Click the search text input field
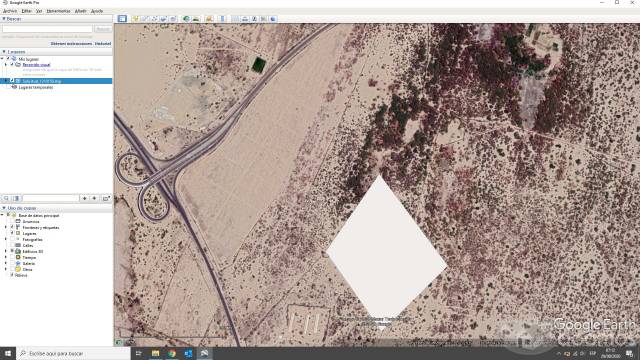 coord(47,29)
